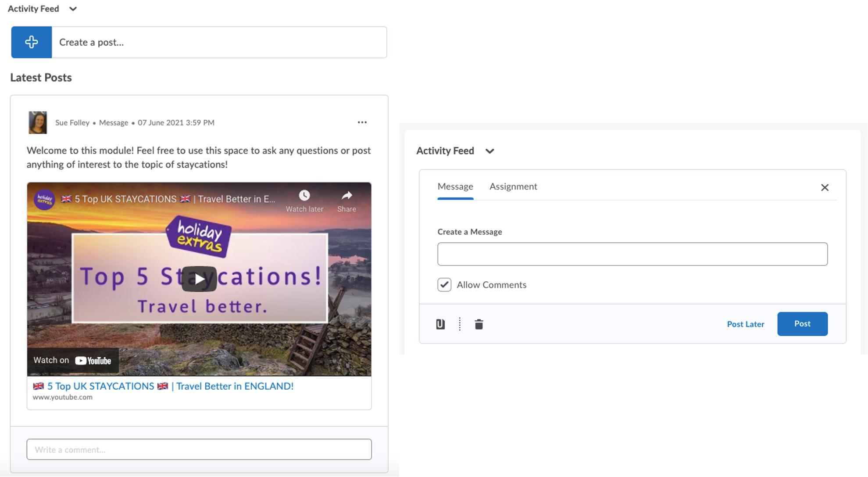Close the message composer with the X
The height and width of the screenshot is (477, 868).
(x=825, y=187)
